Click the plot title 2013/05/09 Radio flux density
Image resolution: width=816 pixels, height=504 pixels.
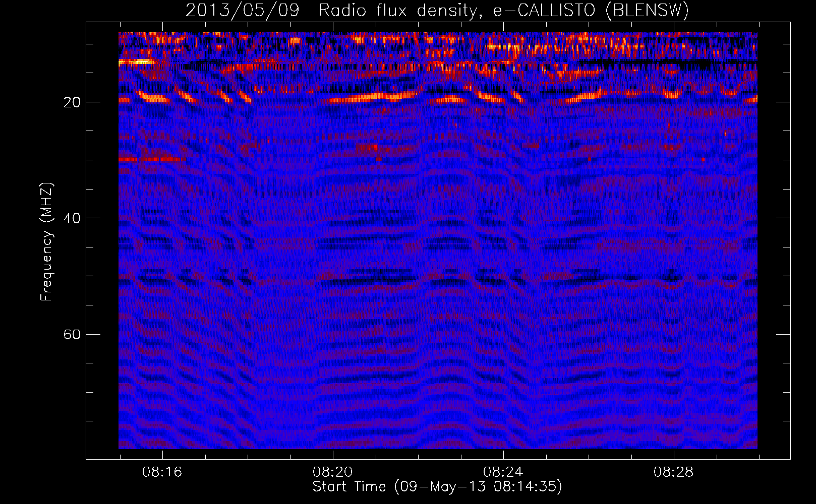click(437, 11)
